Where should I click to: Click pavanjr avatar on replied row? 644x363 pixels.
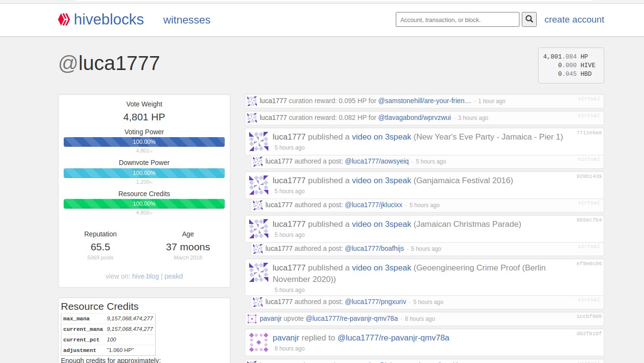(259, 342)
